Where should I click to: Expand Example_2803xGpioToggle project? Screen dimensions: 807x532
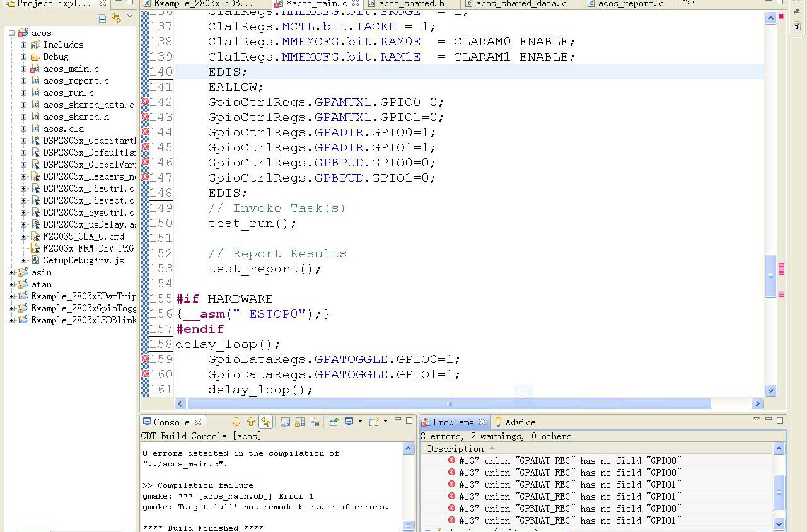point(11,308)
